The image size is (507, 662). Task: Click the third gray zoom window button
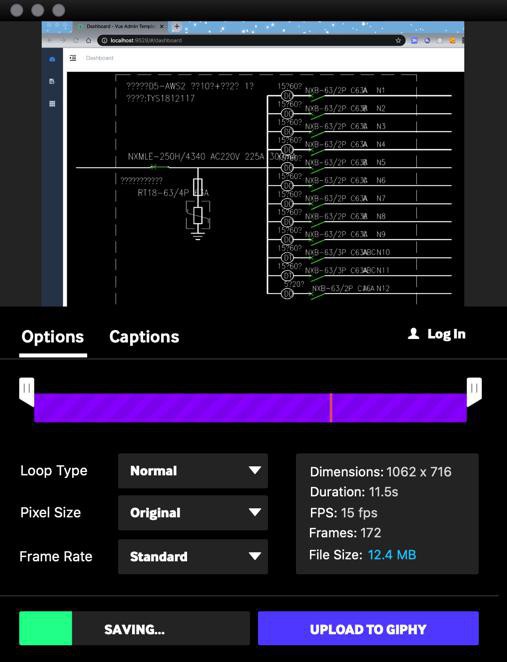pos(59,10)
